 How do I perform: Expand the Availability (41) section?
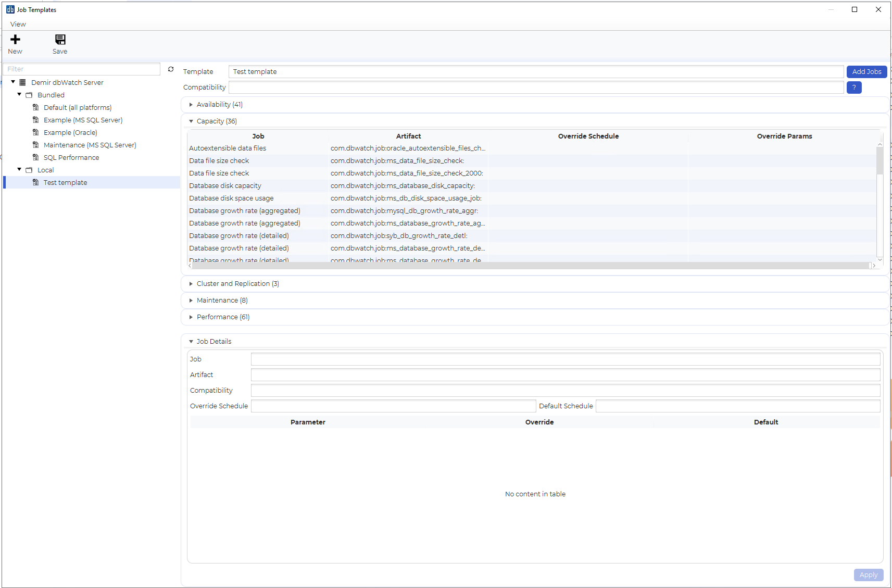pos(191,105)
